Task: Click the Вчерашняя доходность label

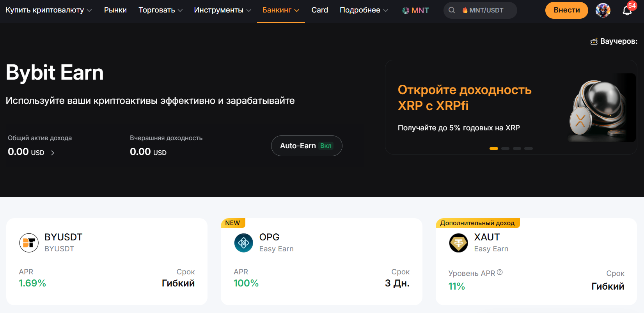Action: pos(166,138)
